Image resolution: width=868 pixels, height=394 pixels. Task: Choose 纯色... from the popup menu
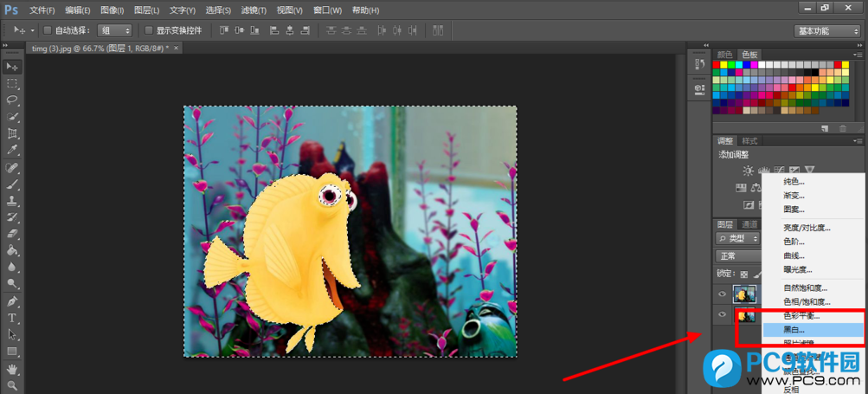click(813, 181)
